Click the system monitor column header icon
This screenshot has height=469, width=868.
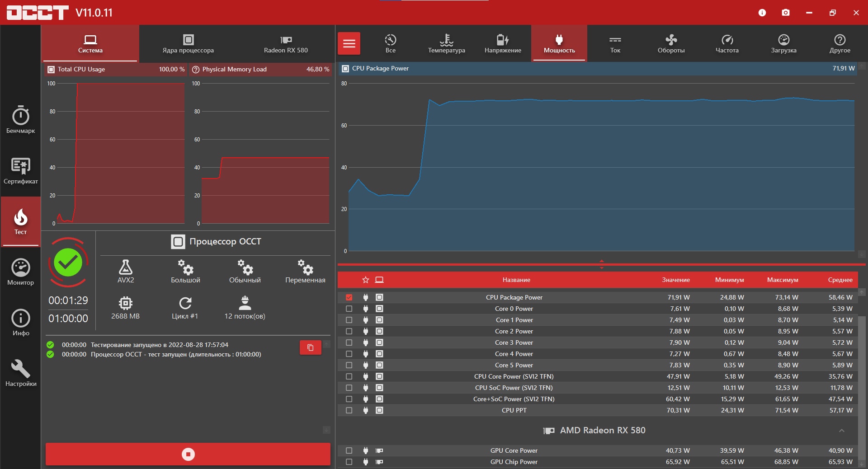click(x=379, y=280)
